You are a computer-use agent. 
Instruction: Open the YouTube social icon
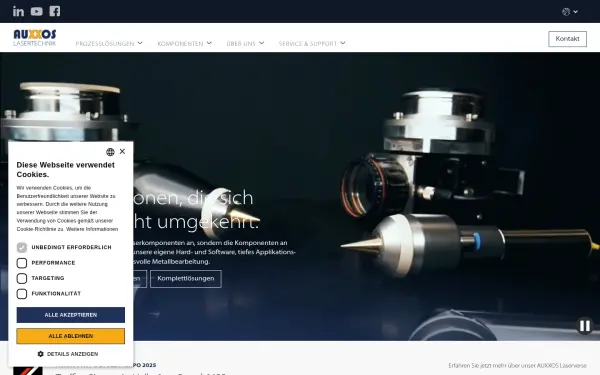coord(37,11)
